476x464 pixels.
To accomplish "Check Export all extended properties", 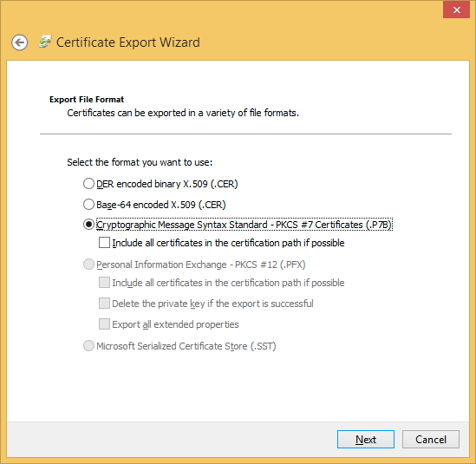I will (104, 324).
